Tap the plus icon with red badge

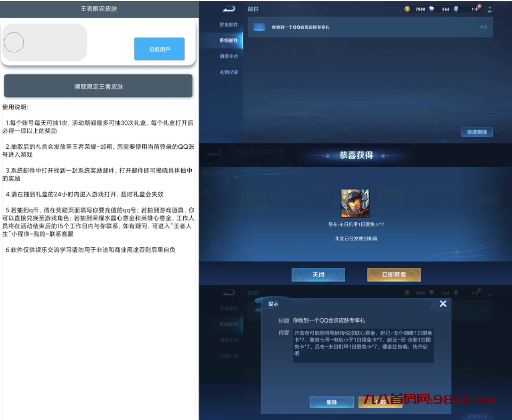(x=475, y=9)
